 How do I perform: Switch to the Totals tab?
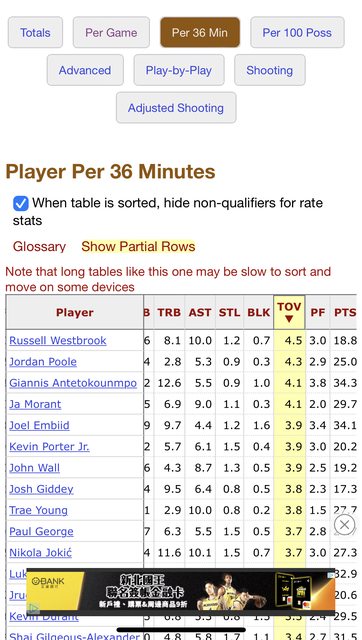(36, 33)
